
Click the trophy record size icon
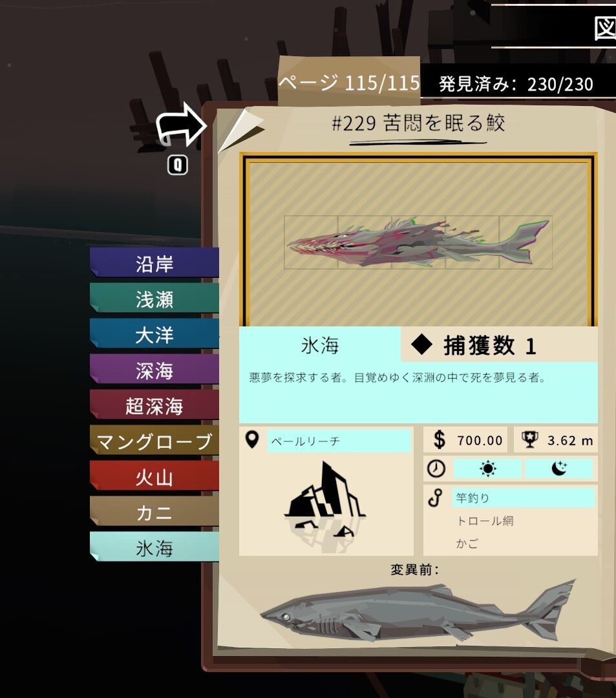[x=529, y=440]
